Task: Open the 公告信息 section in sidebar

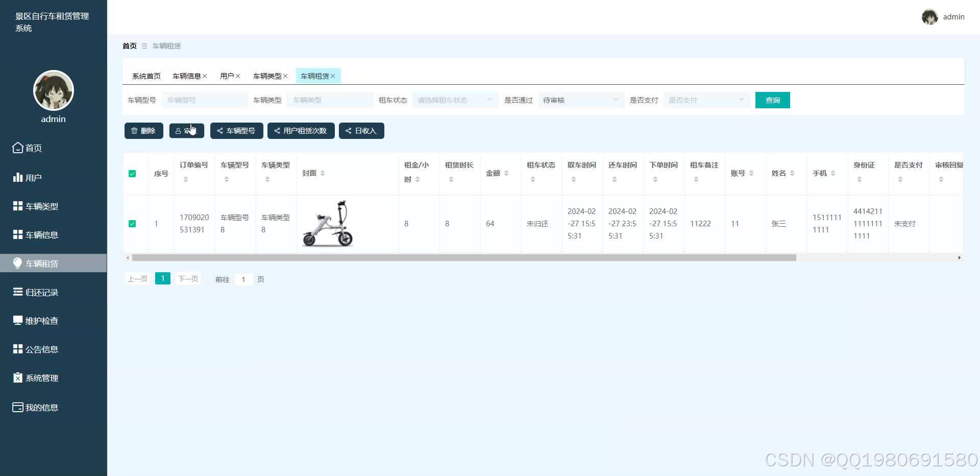Action: pos(42,349)
